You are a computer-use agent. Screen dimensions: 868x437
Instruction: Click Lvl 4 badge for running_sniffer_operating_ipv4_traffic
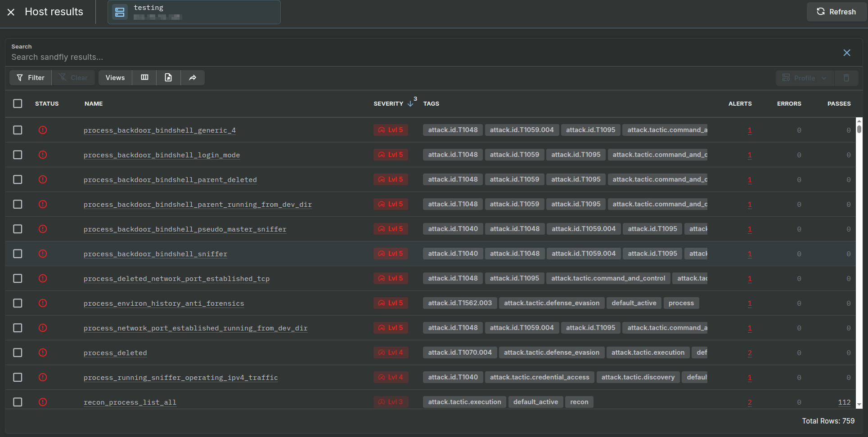click(391, 377)
